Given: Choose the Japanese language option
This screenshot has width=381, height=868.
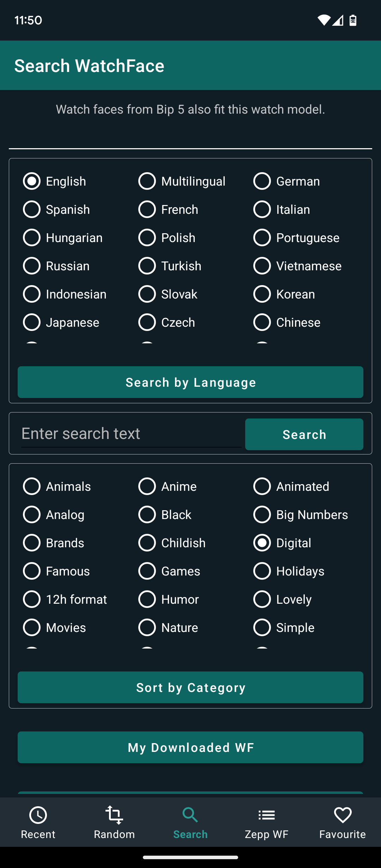Looking at the screenshot, I should 32,323.
